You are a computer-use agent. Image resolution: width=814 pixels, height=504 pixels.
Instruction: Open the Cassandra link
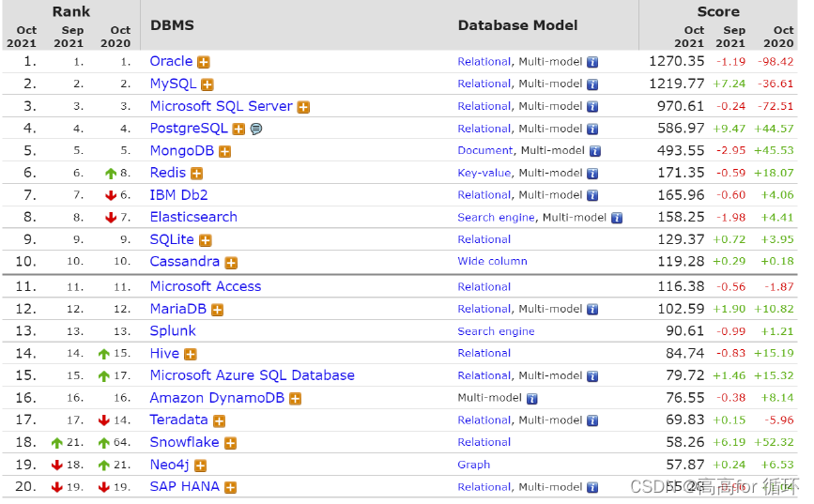(x=184, y=261)
